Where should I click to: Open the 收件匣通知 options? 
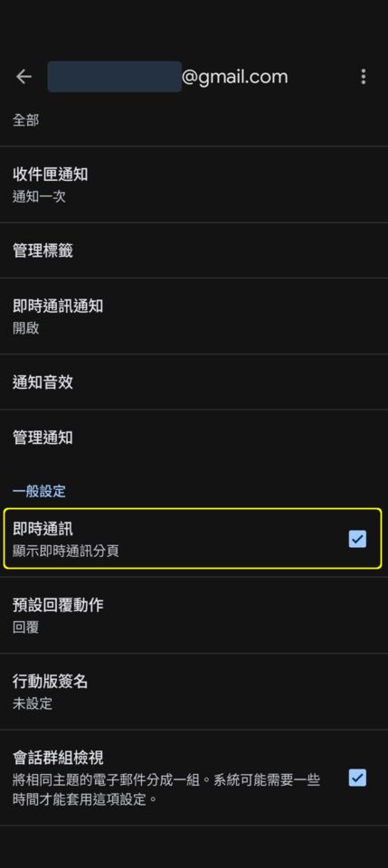coord(194,184)
